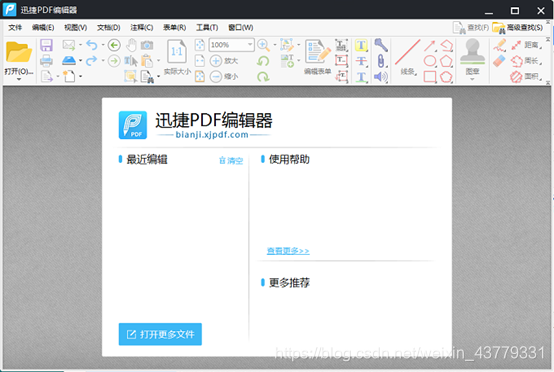Click Advanced Search (高级查找(S)) button

(x=518, y=28)
